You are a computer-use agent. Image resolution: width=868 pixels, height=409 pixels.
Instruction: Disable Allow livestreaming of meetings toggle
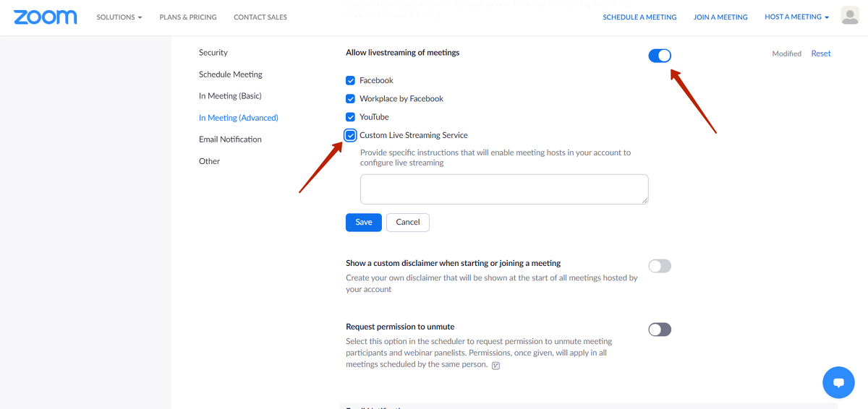click(x=660, y=56)
